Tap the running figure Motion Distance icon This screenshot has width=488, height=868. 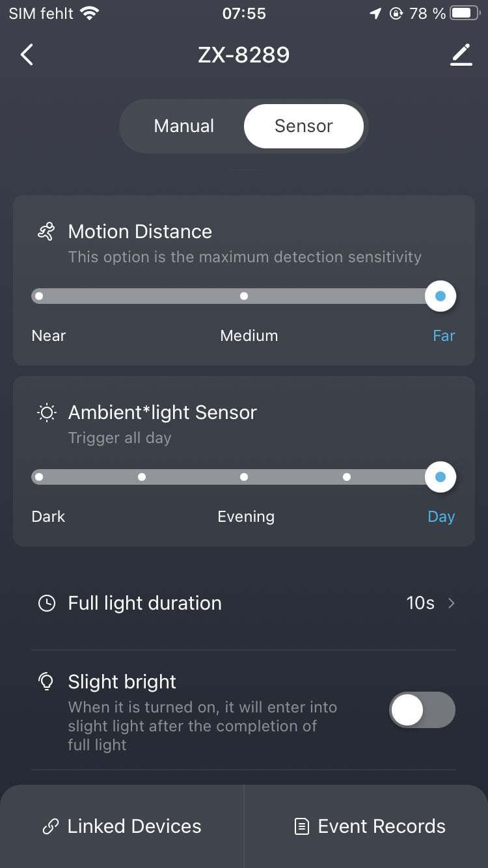46,232
